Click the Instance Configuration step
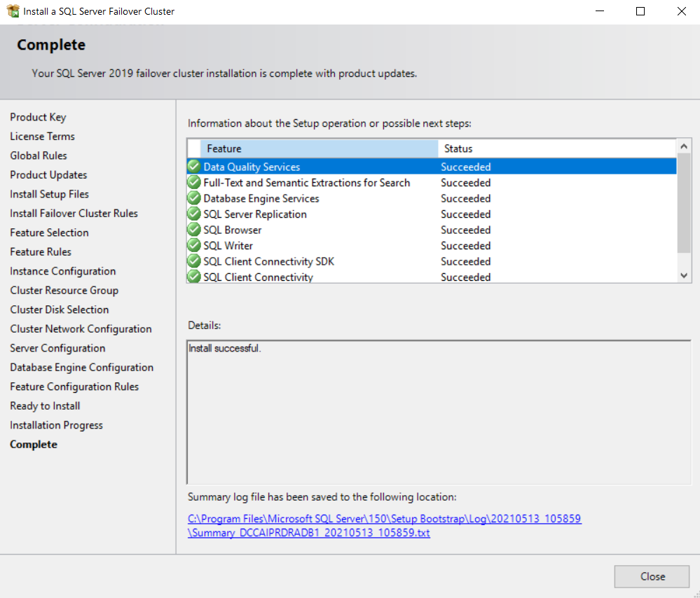Image resolution: width=700 pixels, height=598 pixels. pyautogui.click(x=62, y=271)
